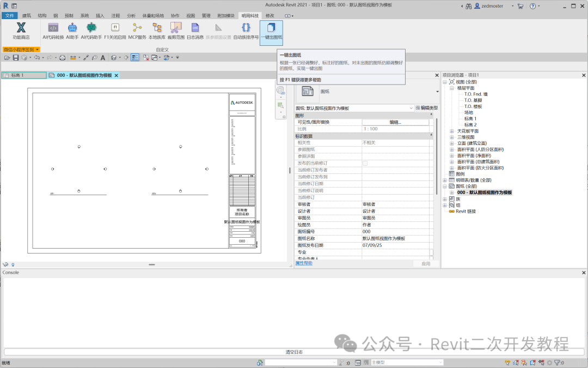Click the 图纸编号 value 000
The image size is (588, 368).
coord(395,232)
